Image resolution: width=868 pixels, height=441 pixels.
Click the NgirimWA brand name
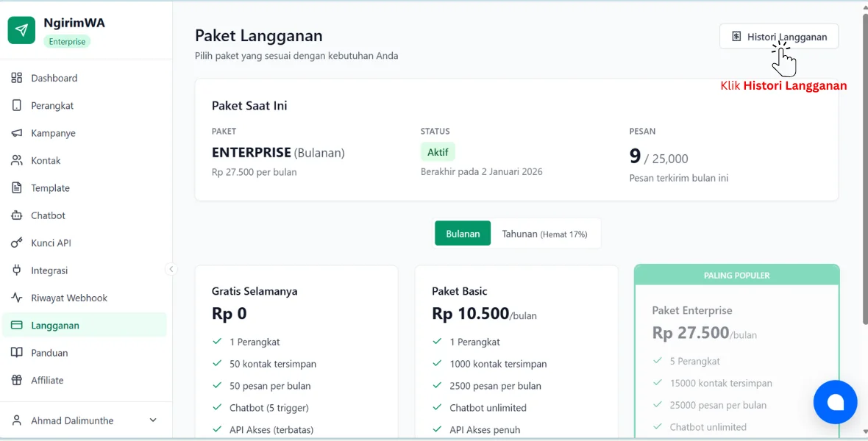[x=74, y=24]
